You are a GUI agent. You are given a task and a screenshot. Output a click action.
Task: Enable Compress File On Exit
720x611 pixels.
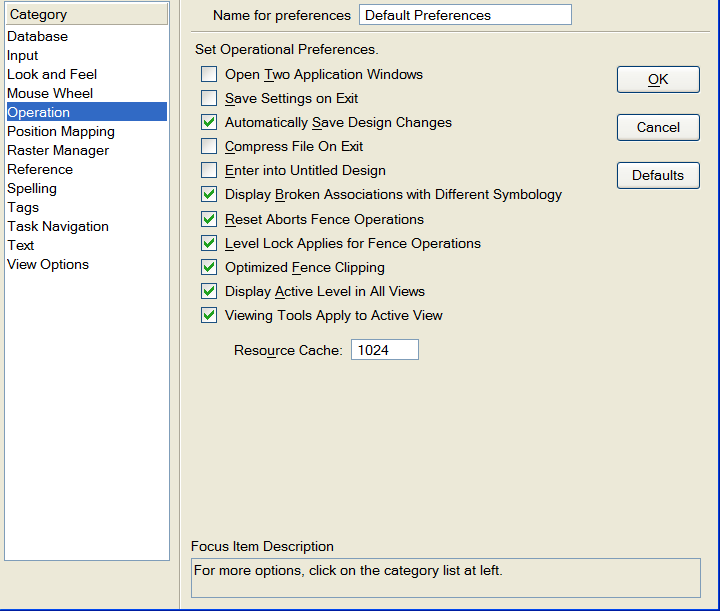pos(209,146)
